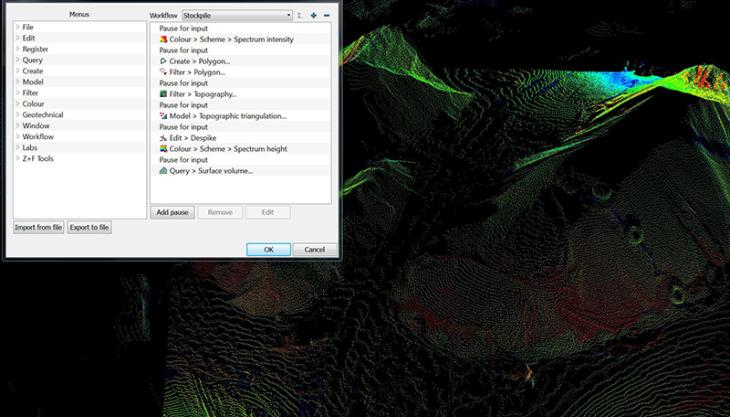Select the Edit > Despike step icon
This screenshot has height=417, width=730.
click(163, 138)
